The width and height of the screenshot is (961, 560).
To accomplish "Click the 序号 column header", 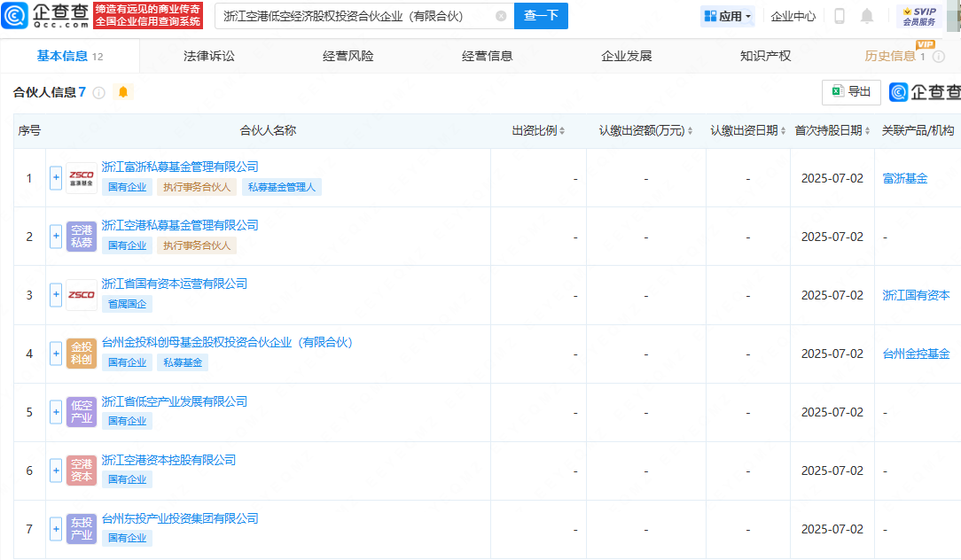I will (x=29, y=130).
